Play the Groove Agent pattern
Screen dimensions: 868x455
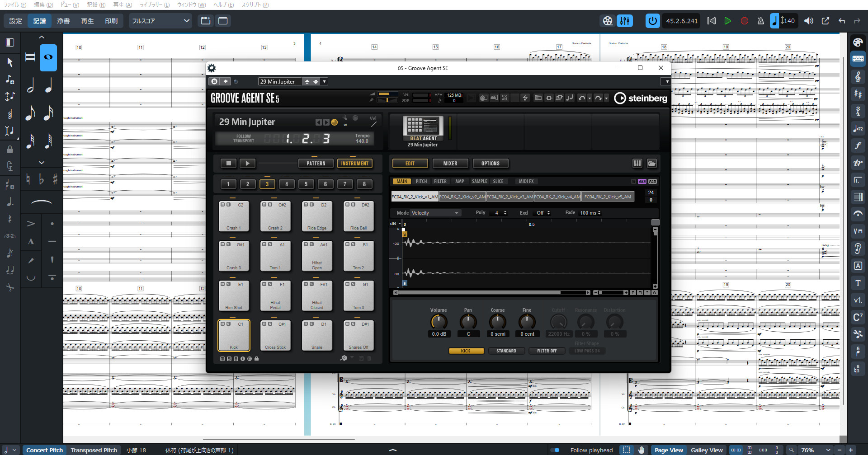tap(247, 164)
